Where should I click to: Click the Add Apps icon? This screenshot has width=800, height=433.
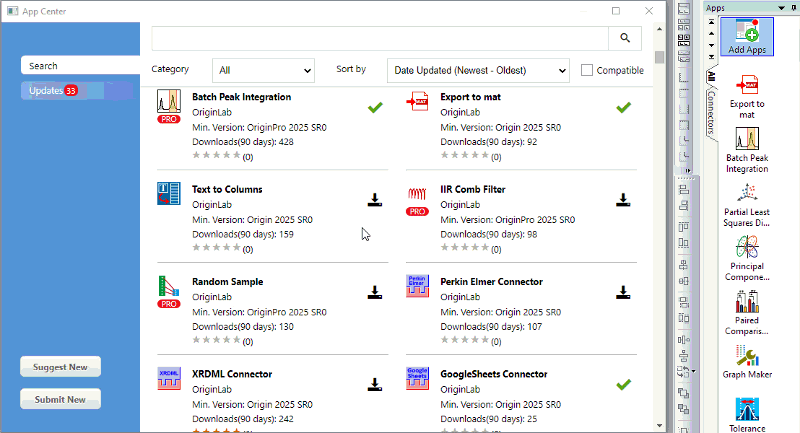click(x=746, y=37)
